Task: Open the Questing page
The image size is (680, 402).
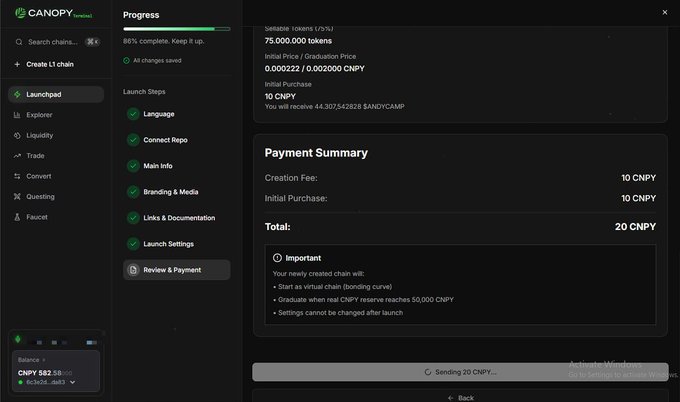Action: click(x=40, y=196)
